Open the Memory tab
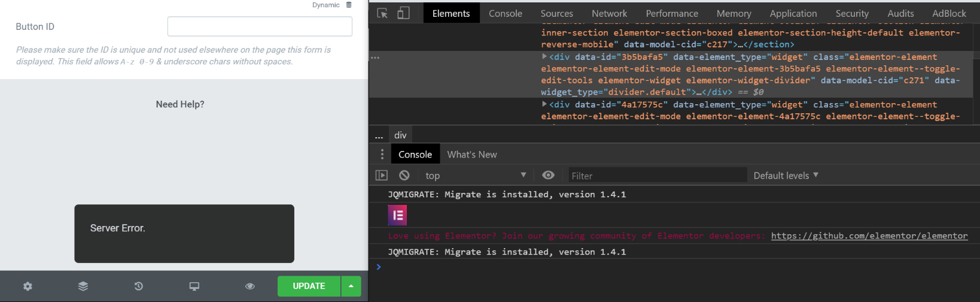This screenshot has width=980, height=302. [x=734, y=13]
